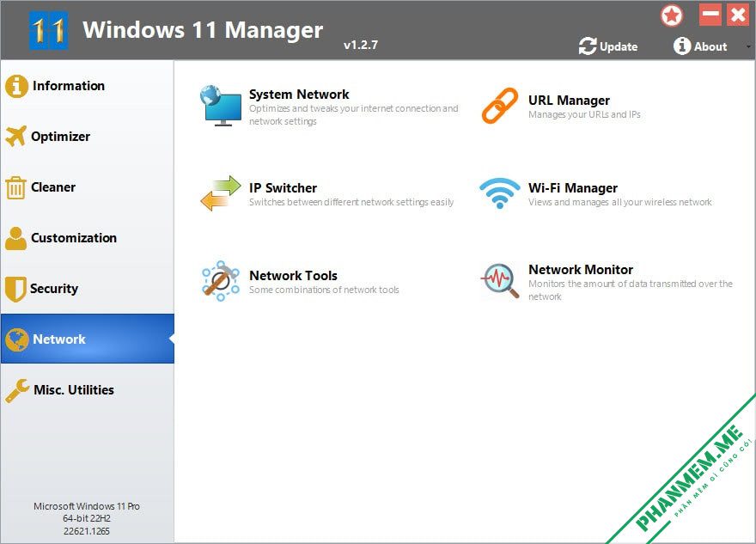Click the Information sidebar icon
Image resolution: width=756 pixels, height=544 pixels.
pyautogui.click(x=16, y=86)
